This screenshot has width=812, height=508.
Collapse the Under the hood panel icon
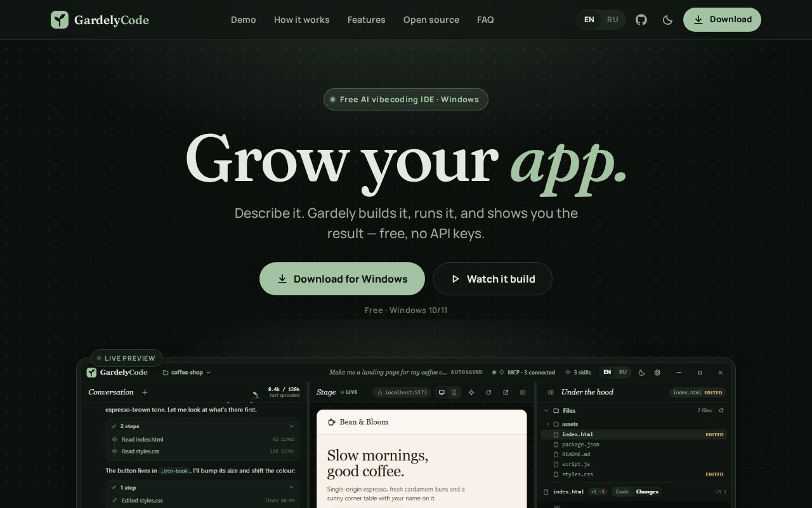tap(551, 392)
